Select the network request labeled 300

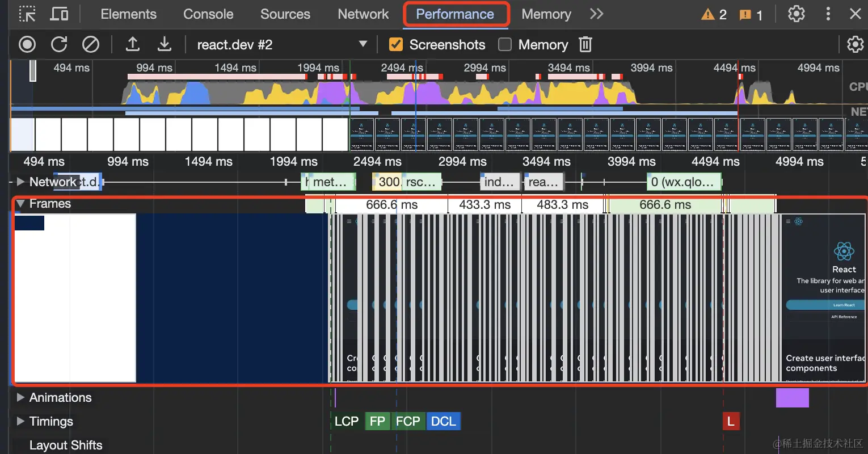coord(387,182)
